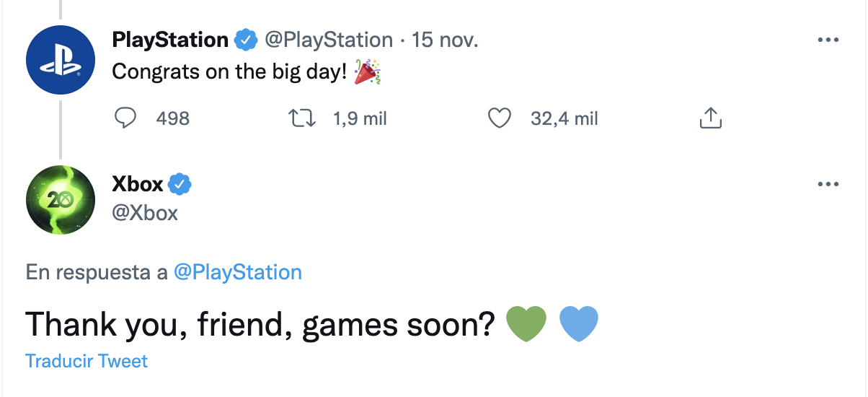Click the party popper emoji in PlayStation's tweet

point(368,72)
